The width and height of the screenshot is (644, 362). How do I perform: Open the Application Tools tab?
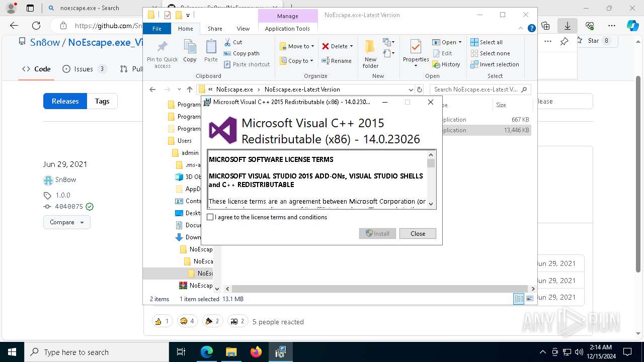pos(287,29)
